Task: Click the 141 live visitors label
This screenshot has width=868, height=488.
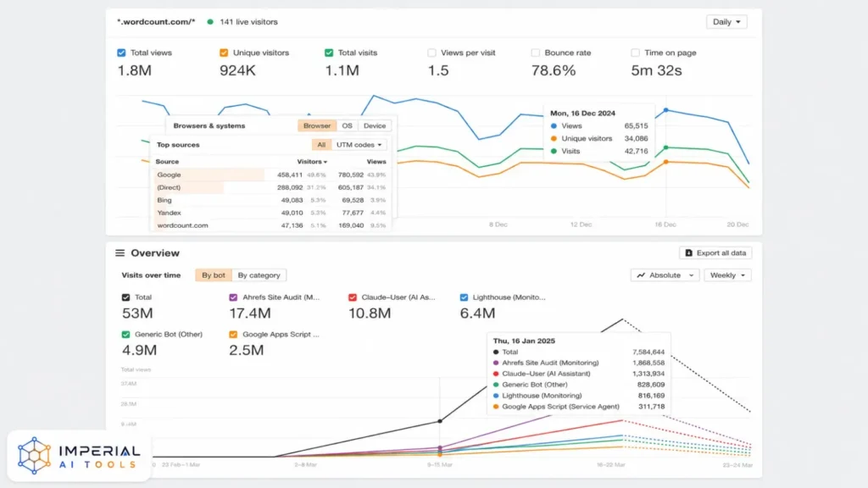Action: (x=248, y=21)
